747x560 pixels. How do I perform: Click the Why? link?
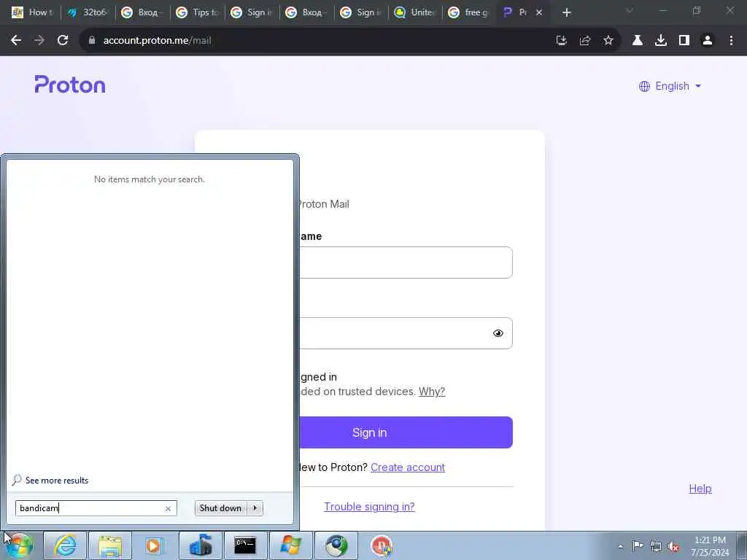(x=432, y=392)
